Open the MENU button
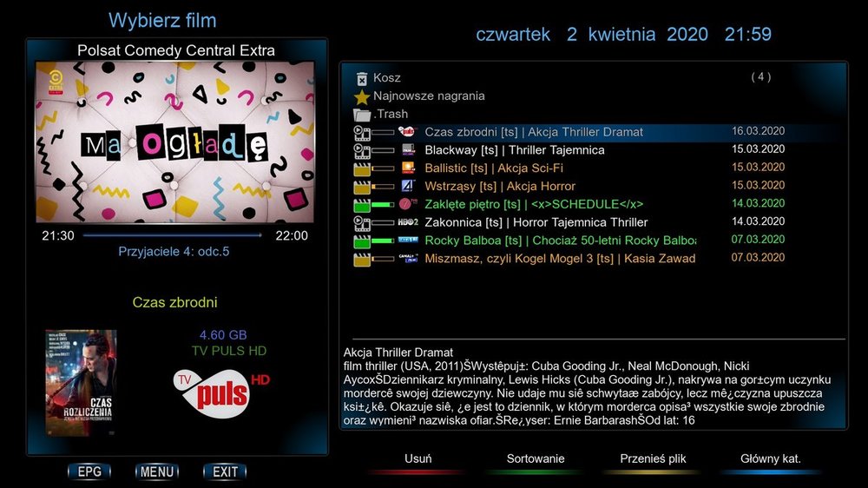Image resolution: width=868 pixels, height=488 pixels. tap(156, 472)
